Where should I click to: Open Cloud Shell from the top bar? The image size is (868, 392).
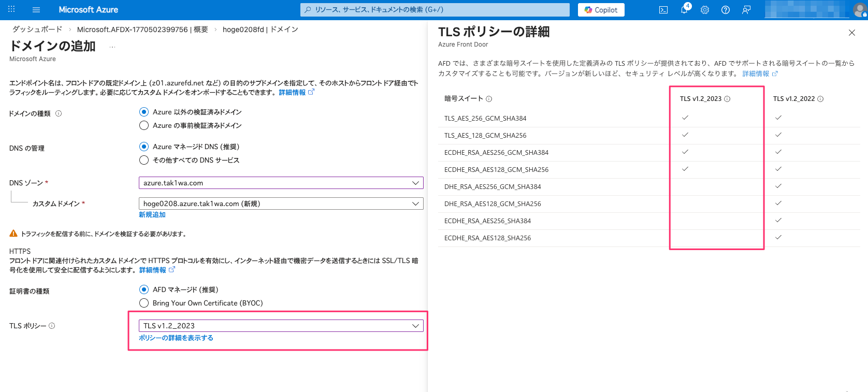pos(663,10)
